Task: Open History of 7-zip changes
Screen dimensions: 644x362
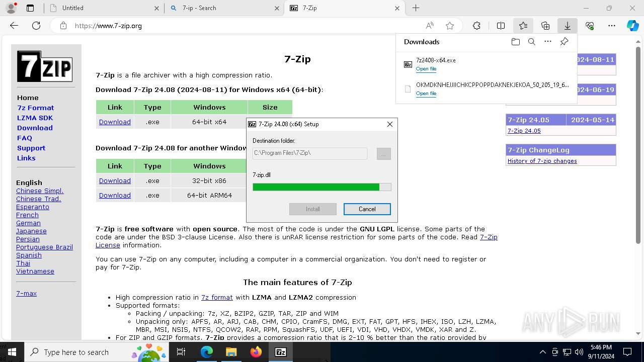Action: (x=542, y=161)
